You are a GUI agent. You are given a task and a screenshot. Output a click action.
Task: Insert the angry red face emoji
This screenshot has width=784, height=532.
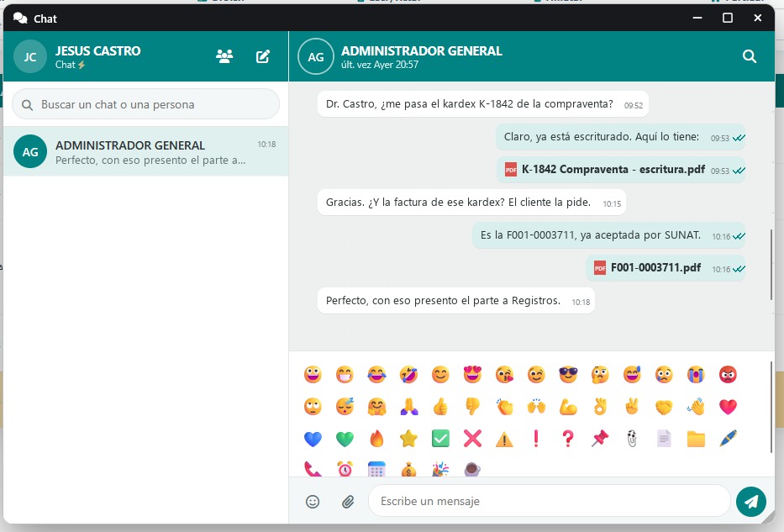[728, 375]
